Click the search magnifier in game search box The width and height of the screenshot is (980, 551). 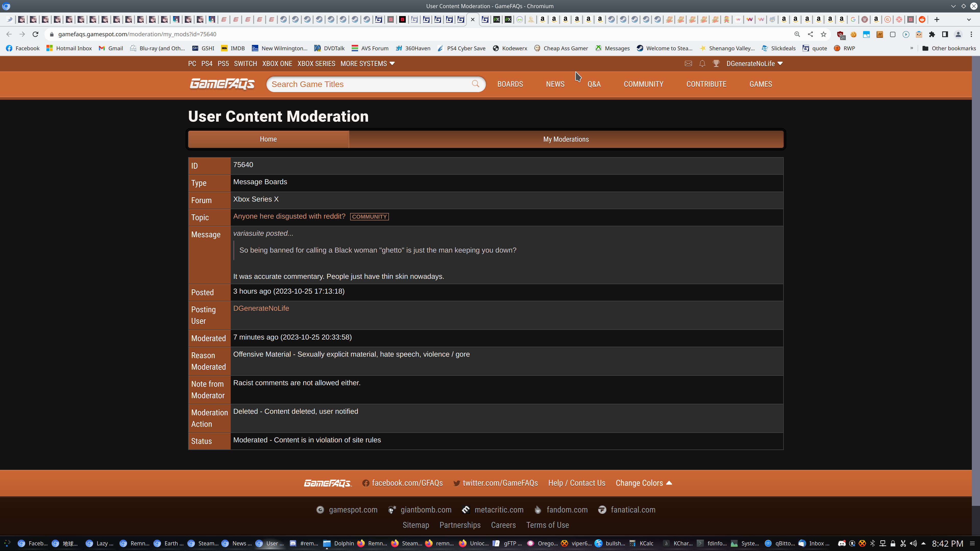pos(475,84)
